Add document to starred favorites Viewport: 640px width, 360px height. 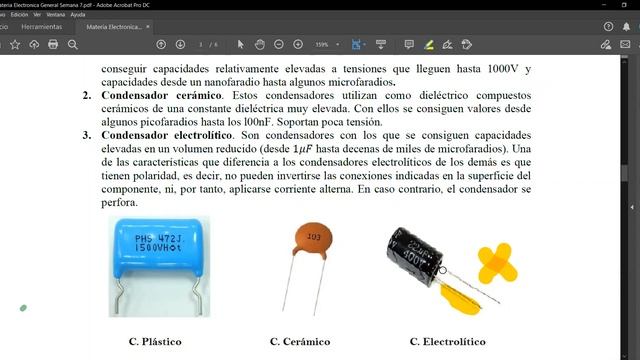[15, 44]
